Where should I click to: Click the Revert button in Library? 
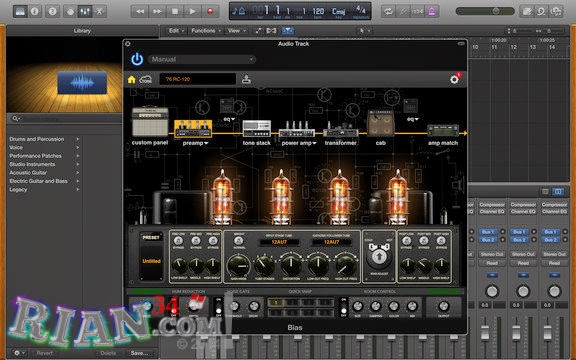click(x=45, y=353)
